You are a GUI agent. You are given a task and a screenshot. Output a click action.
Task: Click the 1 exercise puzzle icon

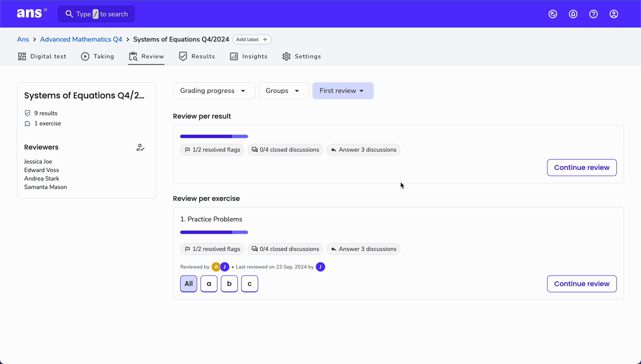point(27,123)
